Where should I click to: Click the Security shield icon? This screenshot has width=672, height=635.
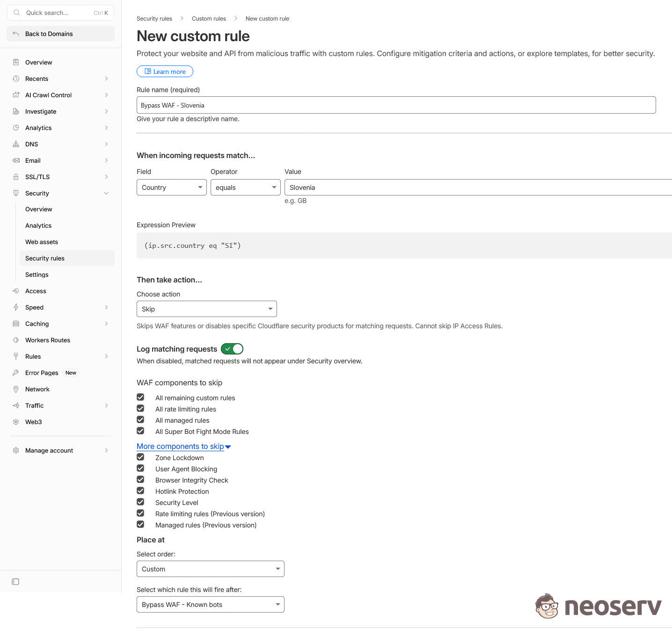16,193
